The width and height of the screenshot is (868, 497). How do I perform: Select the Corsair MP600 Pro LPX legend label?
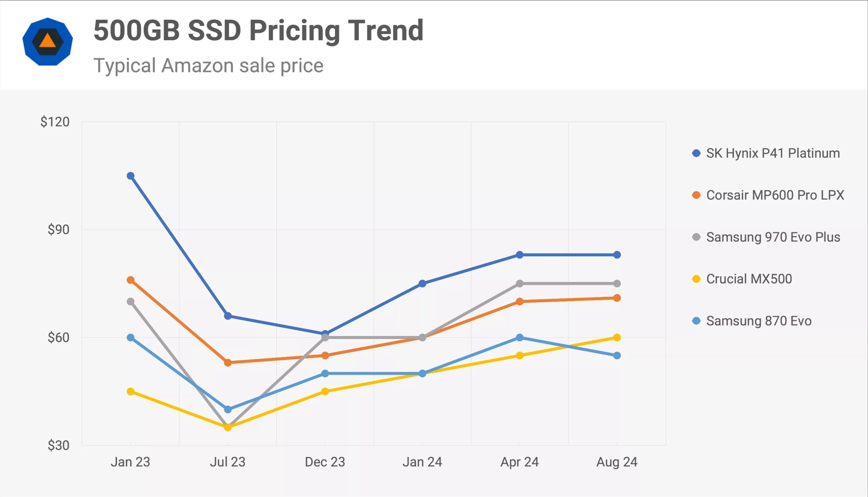pos(775,195)
